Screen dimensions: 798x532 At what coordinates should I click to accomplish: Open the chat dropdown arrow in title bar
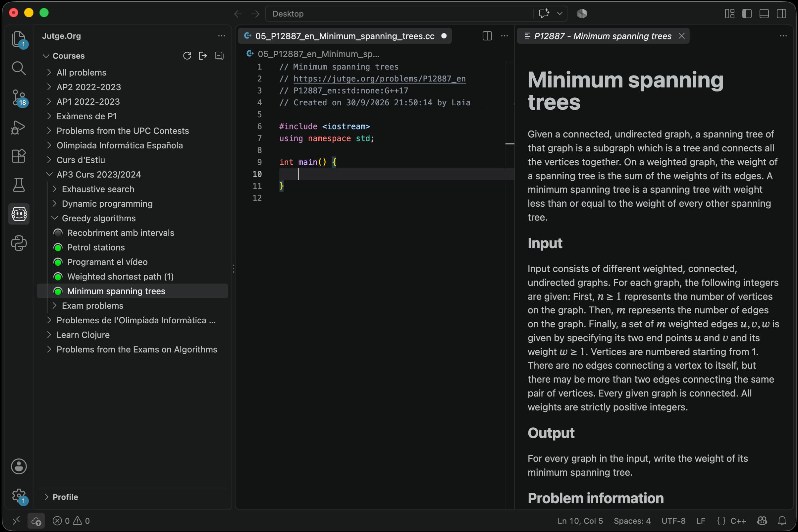560,14
